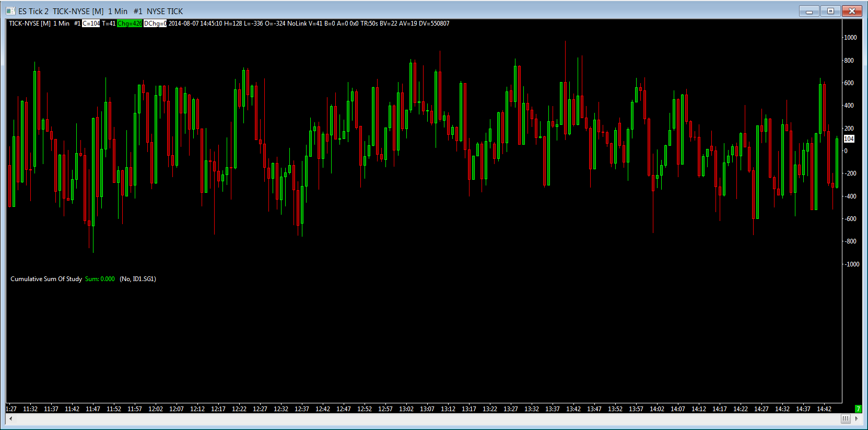Click the AV=19 ask volume text
Viewport: 868px width, 430px height.
[x=408, y=24]
